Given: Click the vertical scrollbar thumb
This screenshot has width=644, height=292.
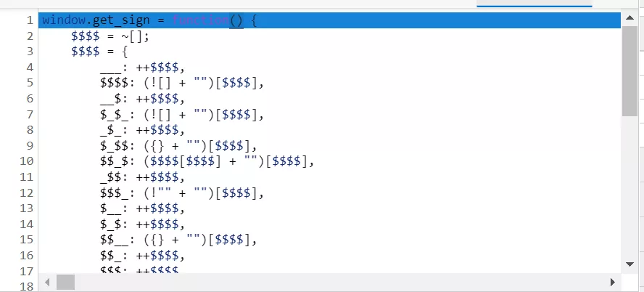Looking at the screenshot, I should pos(629,71).
